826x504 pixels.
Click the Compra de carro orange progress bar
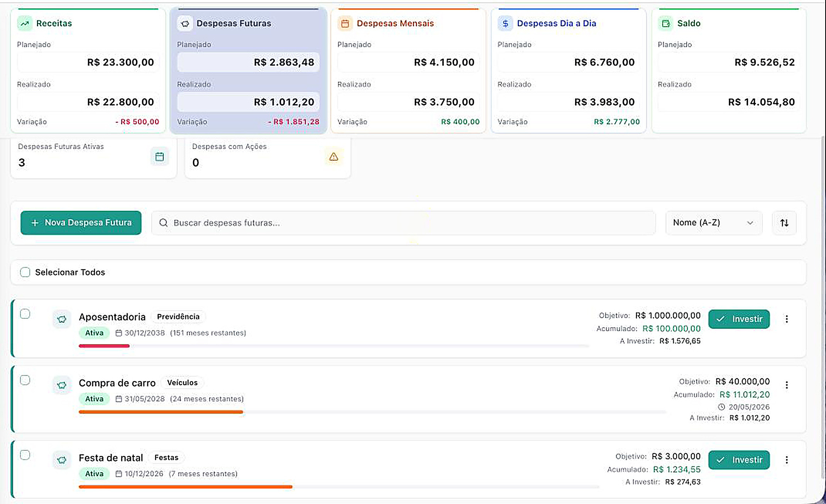(x=161, y=412)
